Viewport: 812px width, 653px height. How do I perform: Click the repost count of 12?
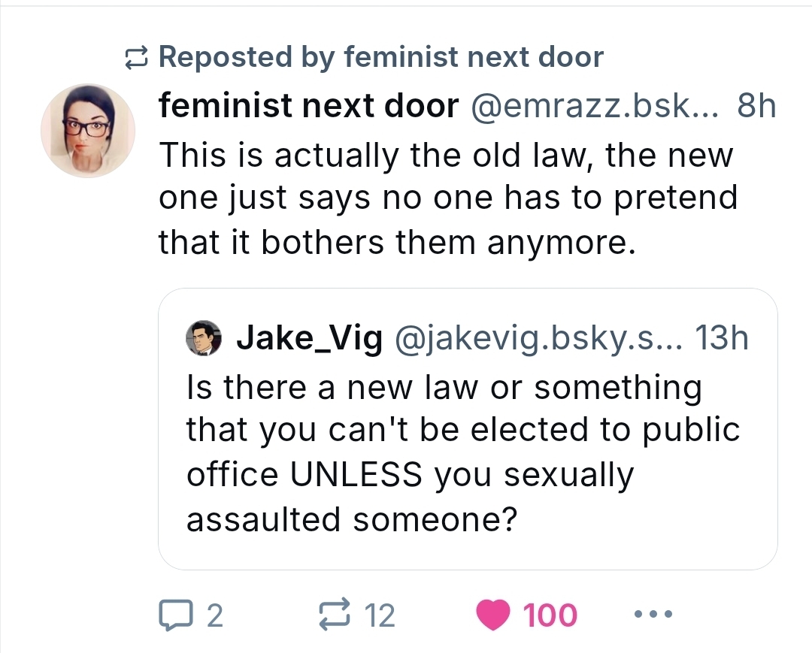pos(380,616)
